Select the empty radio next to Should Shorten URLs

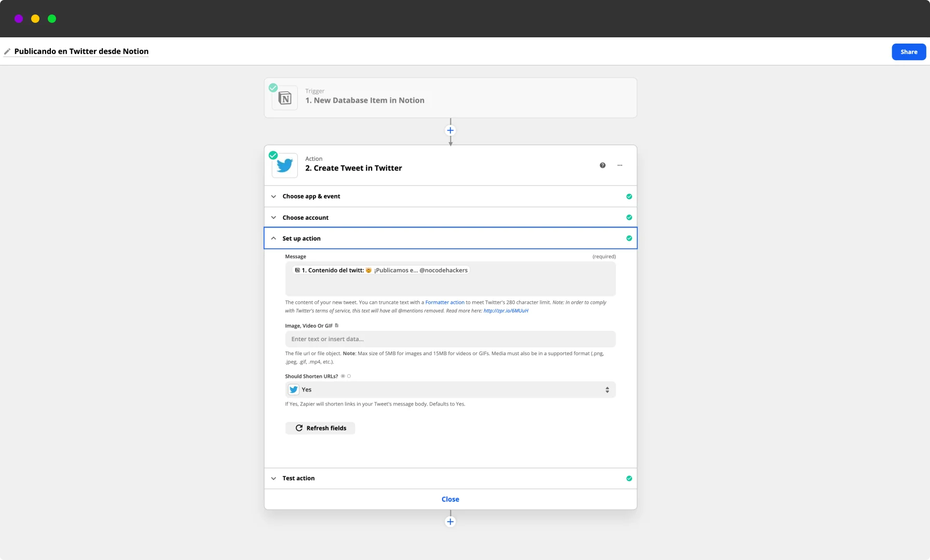349,376
